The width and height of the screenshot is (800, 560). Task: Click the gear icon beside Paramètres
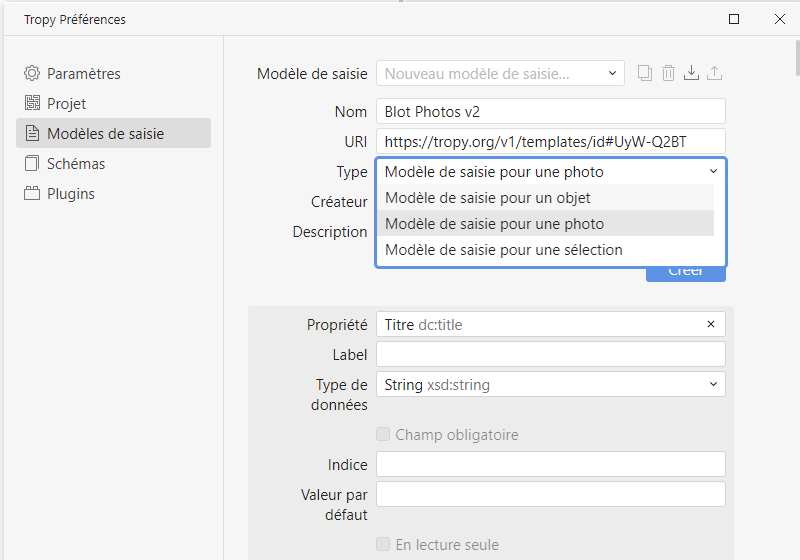pos(33,74)
